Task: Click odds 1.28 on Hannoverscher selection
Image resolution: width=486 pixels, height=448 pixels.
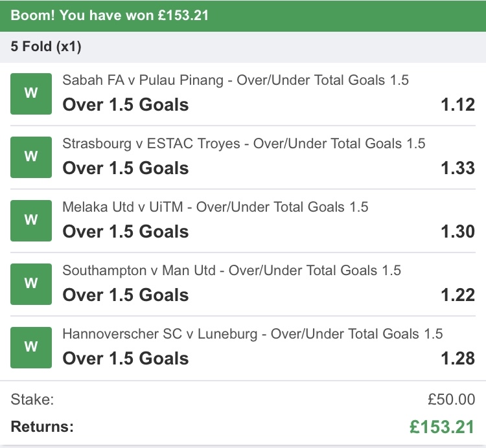Action: tap(457, 359)
